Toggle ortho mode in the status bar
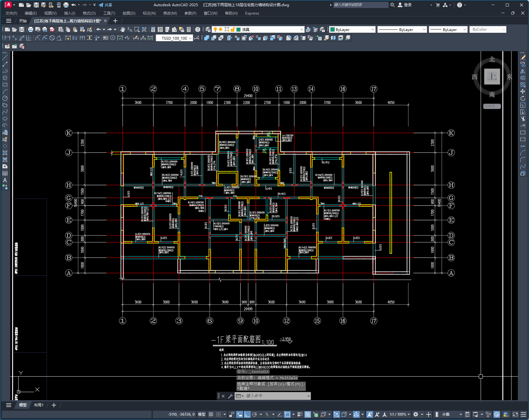 click(x=247, y=414)
